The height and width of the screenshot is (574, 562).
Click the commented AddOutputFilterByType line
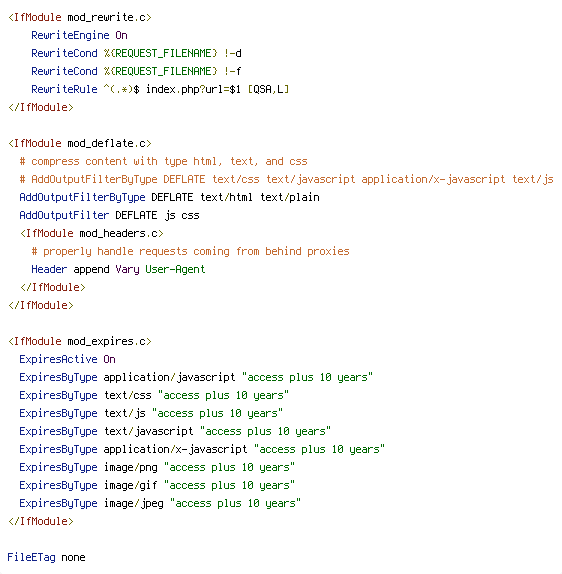286,179
